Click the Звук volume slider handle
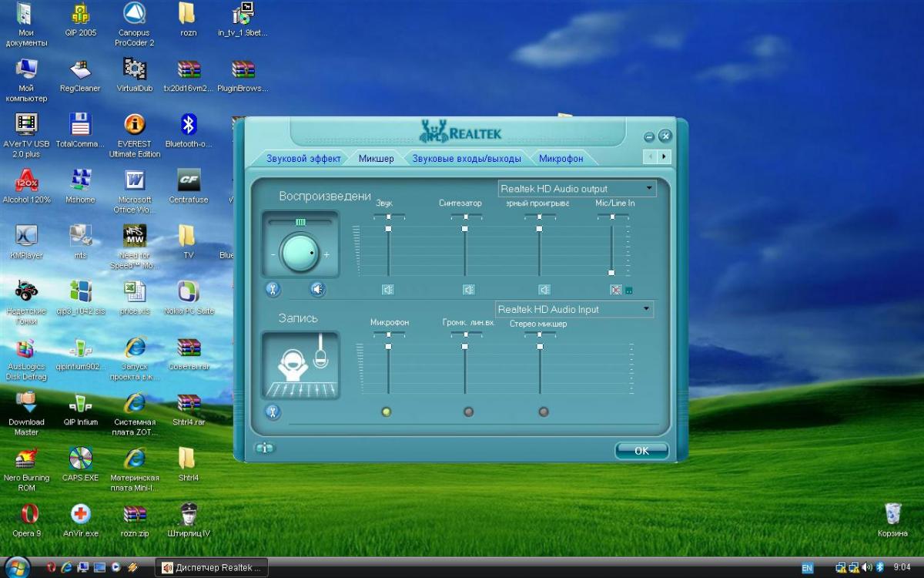 click(388, 229)
